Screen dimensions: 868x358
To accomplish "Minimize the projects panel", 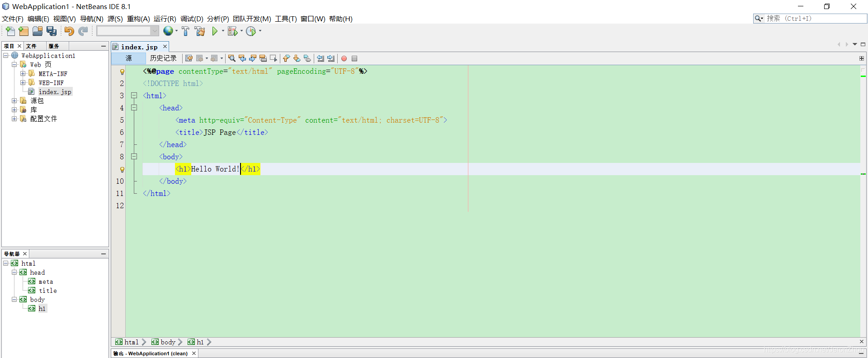I will click(103, 46).
